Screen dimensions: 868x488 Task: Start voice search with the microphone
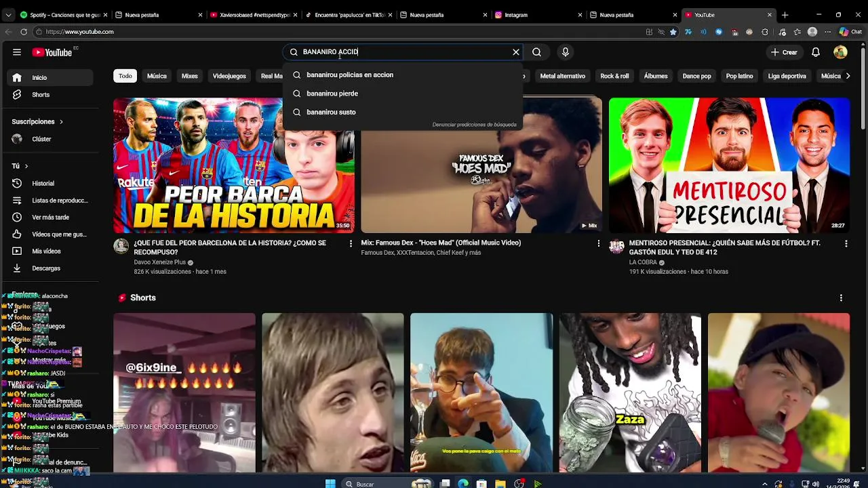(x=566, y=52)
